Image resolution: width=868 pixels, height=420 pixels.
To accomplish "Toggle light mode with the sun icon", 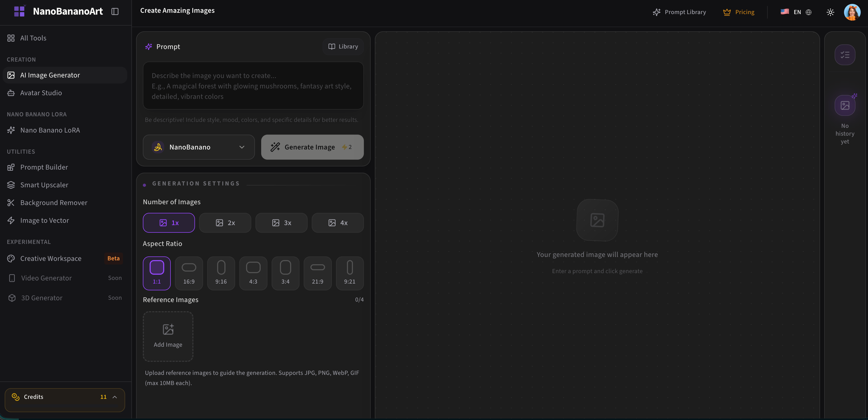I will tap(830, 12).
